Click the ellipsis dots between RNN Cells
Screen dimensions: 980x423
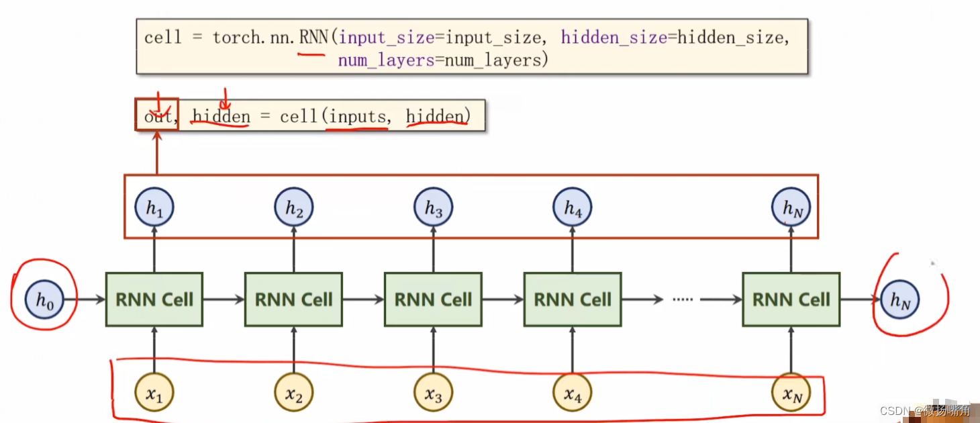tap(683, 300)
